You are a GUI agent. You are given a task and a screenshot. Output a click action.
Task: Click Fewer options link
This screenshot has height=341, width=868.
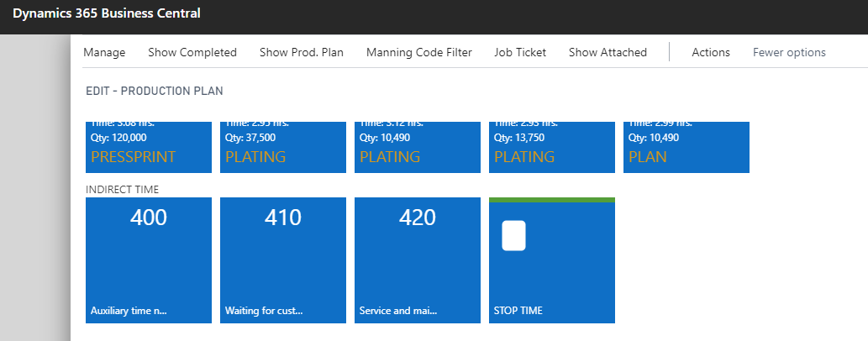tap(789, 53)
